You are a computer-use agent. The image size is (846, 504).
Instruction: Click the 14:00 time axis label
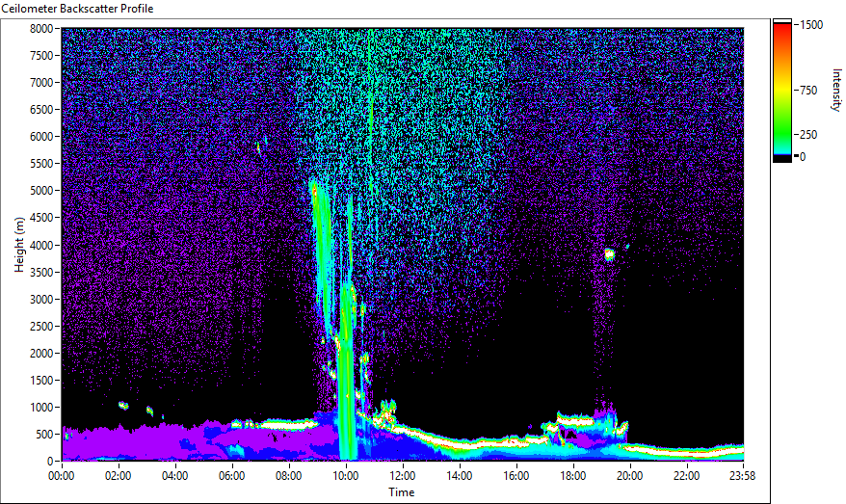(460, 476)
